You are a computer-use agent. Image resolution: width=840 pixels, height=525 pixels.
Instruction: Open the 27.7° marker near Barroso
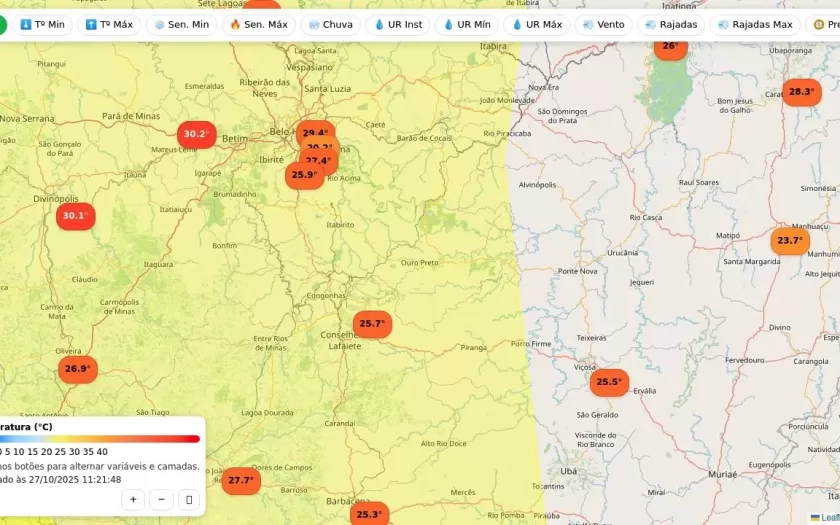click(x=241, y=481)
